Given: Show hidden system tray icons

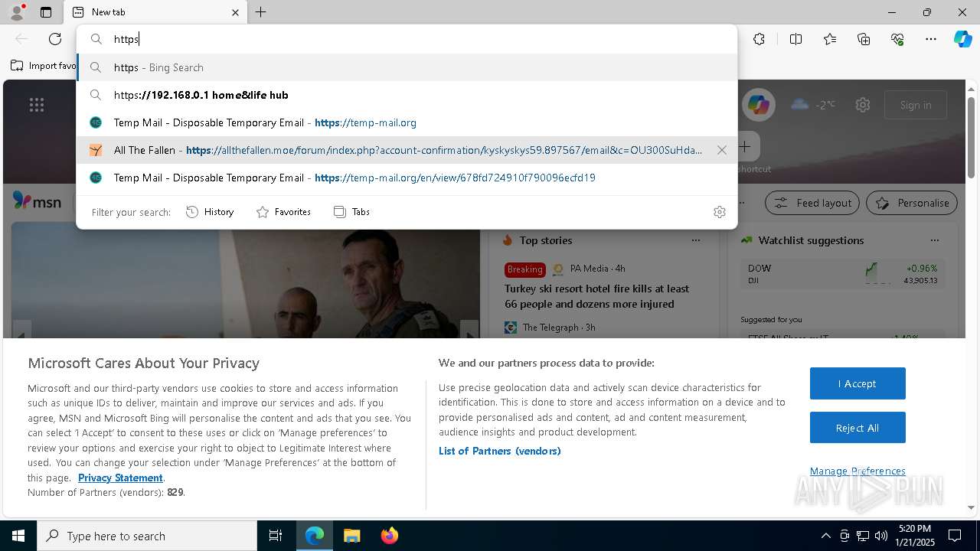Looking at the screenshot, I should [825, 536].
